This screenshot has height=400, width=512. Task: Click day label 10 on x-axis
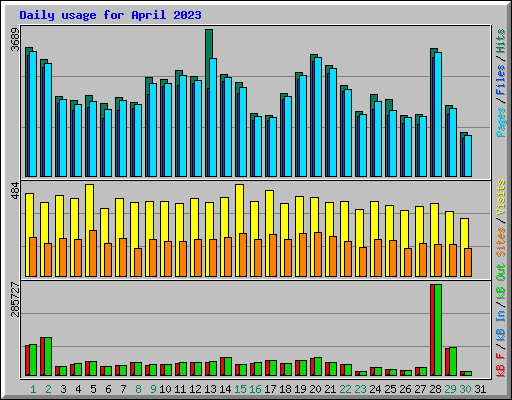point(165,389)
